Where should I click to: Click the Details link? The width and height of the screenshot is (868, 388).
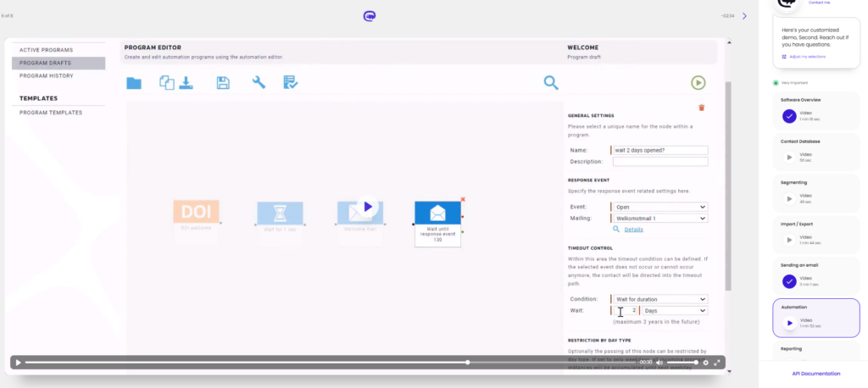[x=634, y=230]
